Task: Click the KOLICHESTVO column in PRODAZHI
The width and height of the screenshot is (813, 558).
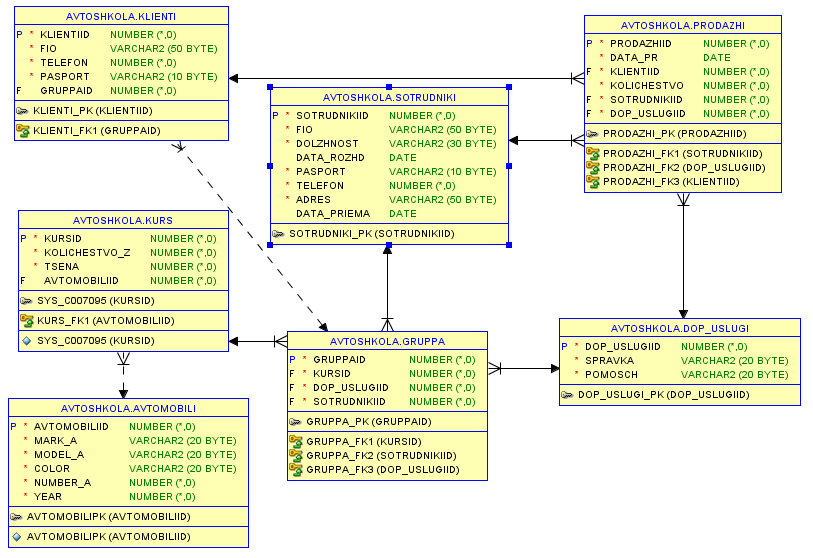Action: click(x=647, y=86)
